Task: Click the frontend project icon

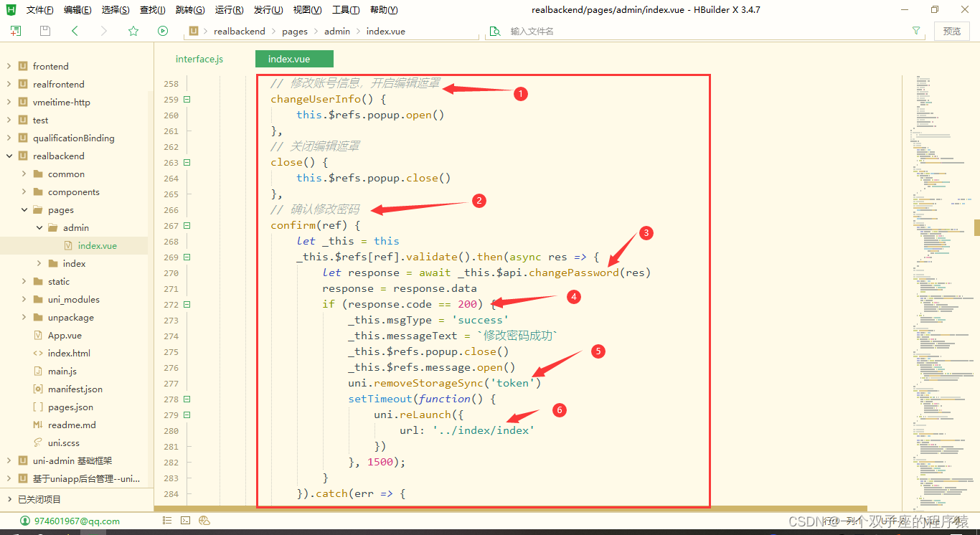Action: pyautogui.click(x=23, y=66)
